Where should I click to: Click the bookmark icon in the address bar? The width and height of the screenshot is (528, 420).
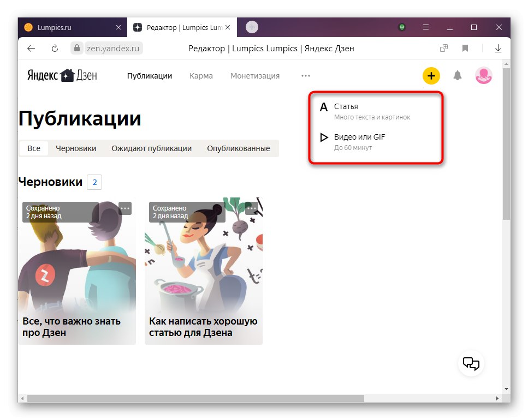click(465, 48)
